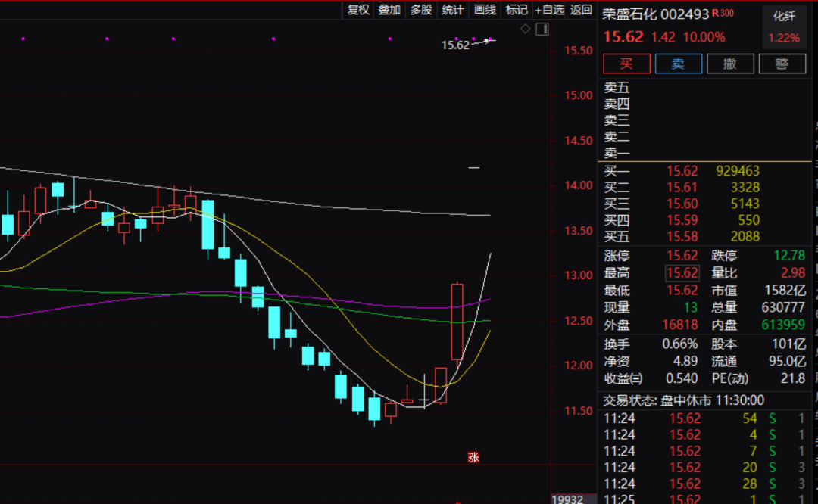
Task: Click the PE(动) value 21.8
Action: point(793,378)
